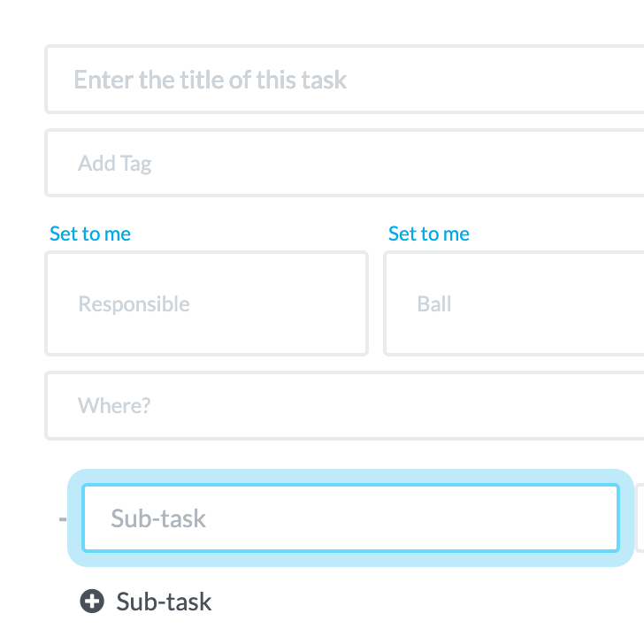Click the placeholder text Enter the title of this task
644x644 pixels.
[x=211, y=80]
